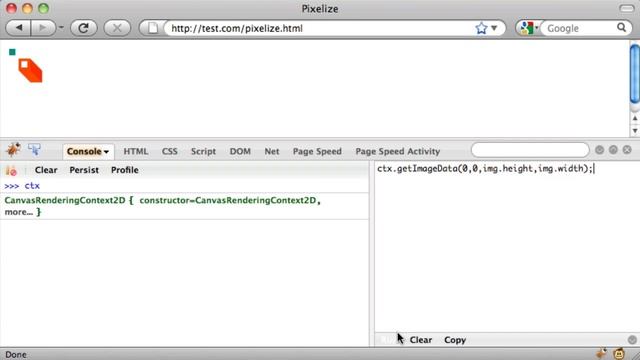Reload the Pixelize page
640x360 pixels.
click(83, 28)
